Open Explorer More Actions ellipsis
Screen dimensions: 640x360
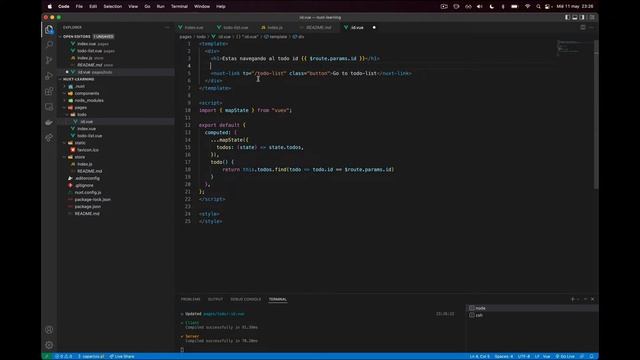[167, 27]
